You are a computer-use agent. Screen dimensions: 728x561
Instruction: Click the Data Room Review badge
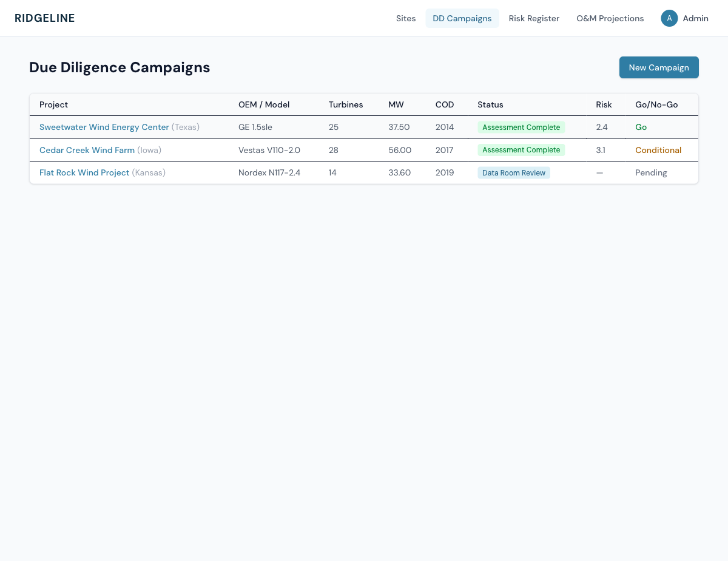(x=514, y=173)
